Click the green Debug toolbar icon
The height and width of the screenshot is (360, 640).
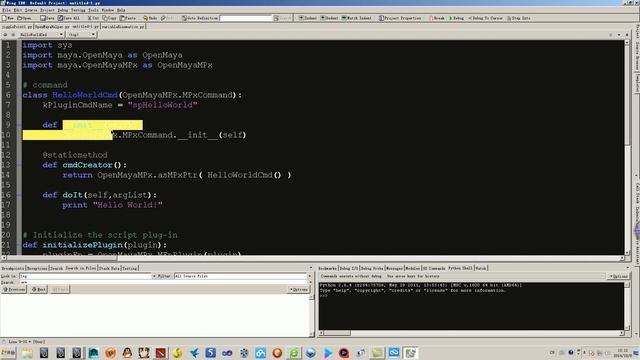[x=456, y=18]
